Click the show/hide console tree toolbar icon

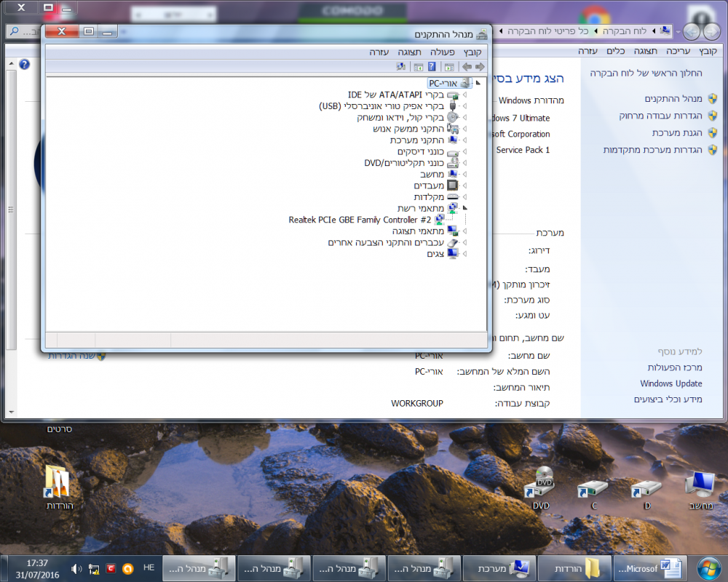449,67
